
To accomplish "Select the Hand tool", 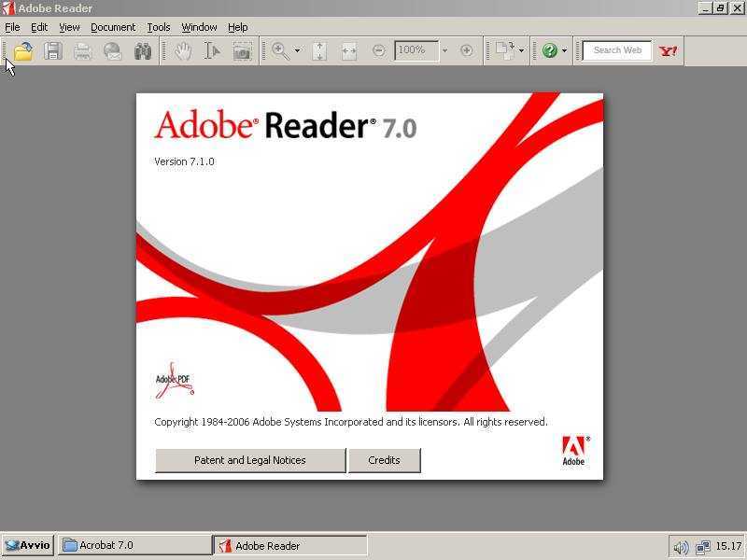I will [x=183, y=51].
